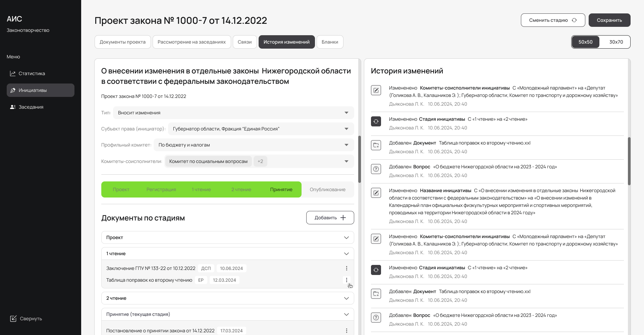This screenshot has height=335, width=644.
Task: Switch layout to 30x70 view
Action: [x=616, y=42]
